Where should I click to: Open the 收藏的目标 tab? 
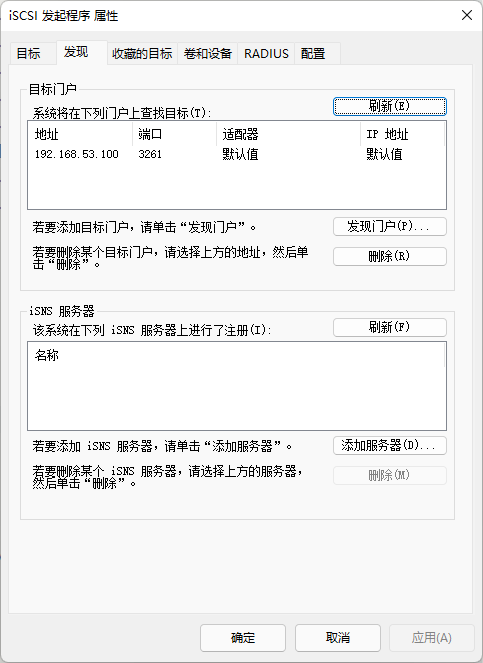pos(142,54)
